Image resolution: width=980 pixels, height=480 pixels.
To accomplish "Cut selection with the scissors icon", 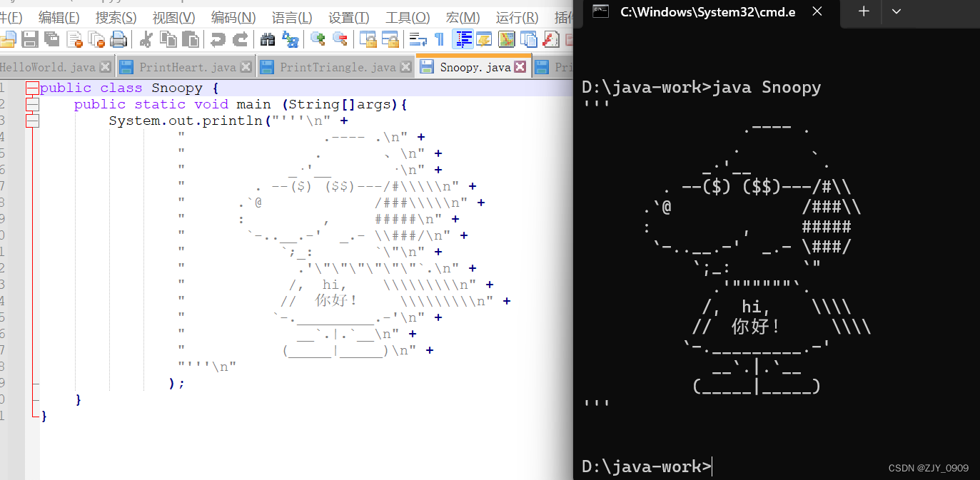I will [x=146, y=39].
